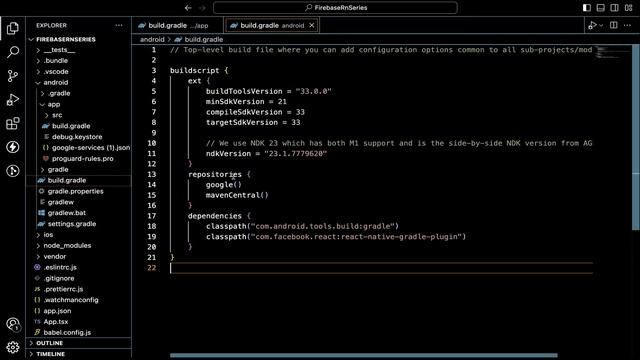Click the horizontal scrollbar in editor
This screenshot has width=640, height=360.
click(x=364, y=356)
